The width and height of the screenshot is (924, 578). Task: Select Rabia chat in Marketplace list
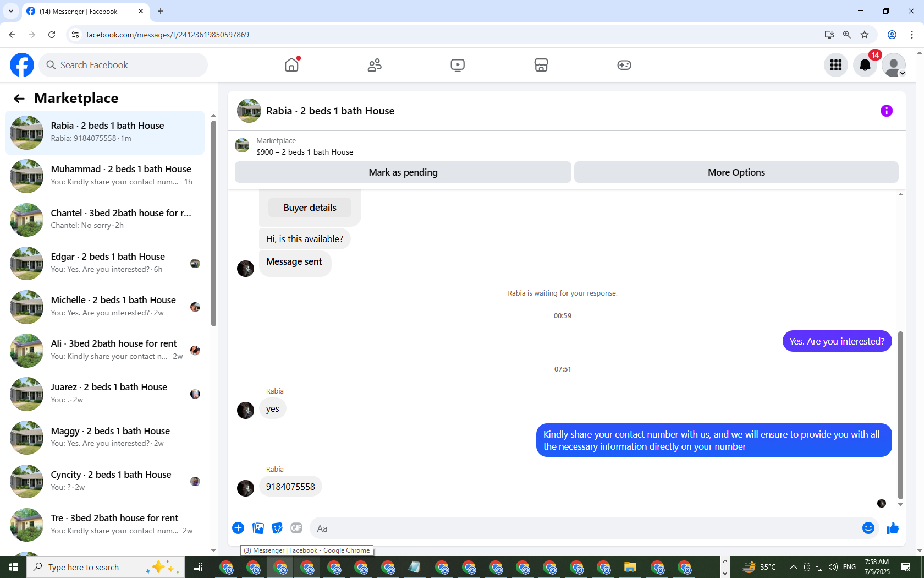tap(105, 133)
